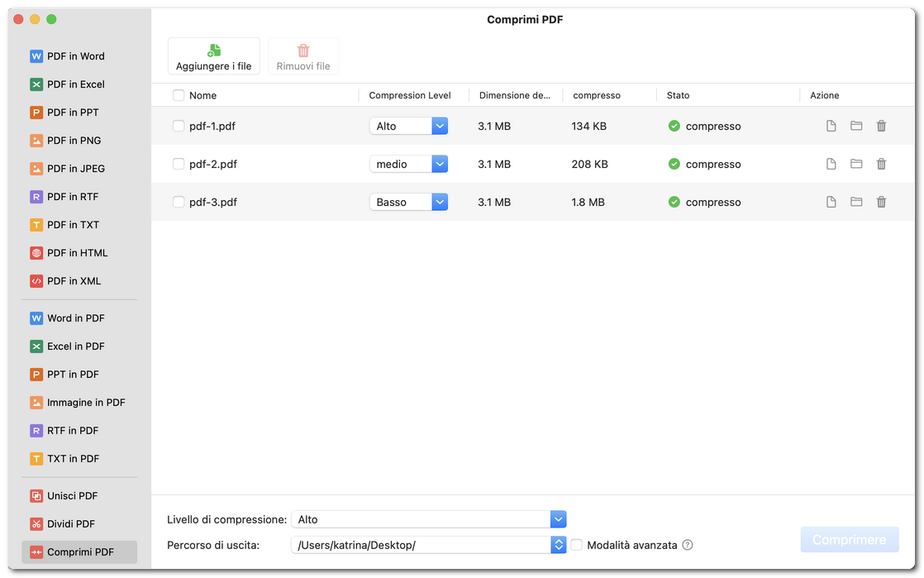
Task: Open the Compression Level dropdown for pdf-1.pdf
Action: coord(439,126)
